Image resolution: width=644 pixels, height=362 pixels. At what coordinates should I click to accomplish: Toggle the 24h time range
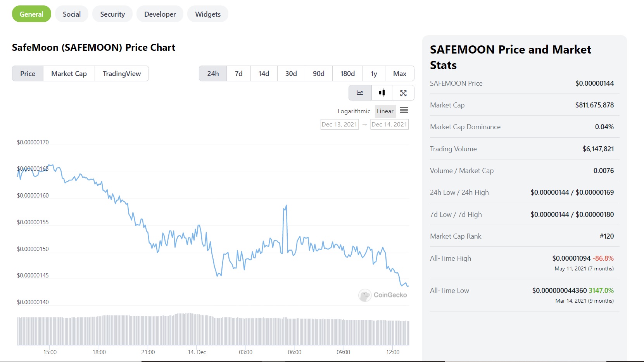point(212,73)
